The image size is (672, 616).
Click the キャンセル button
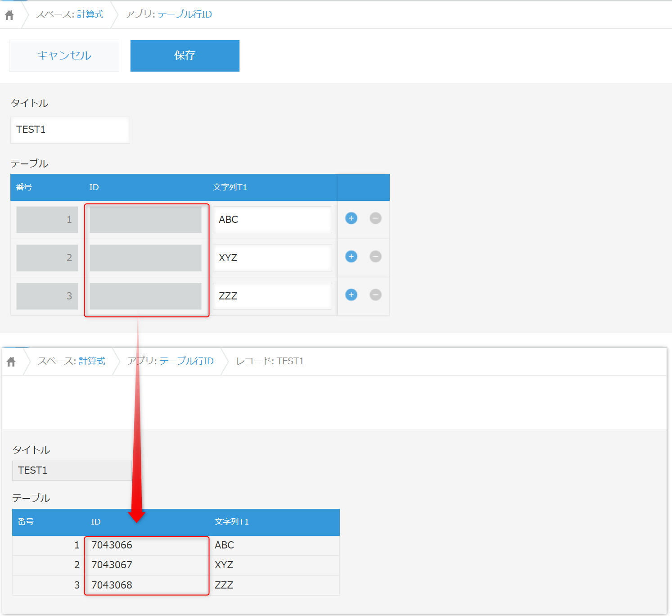(64, 55)
